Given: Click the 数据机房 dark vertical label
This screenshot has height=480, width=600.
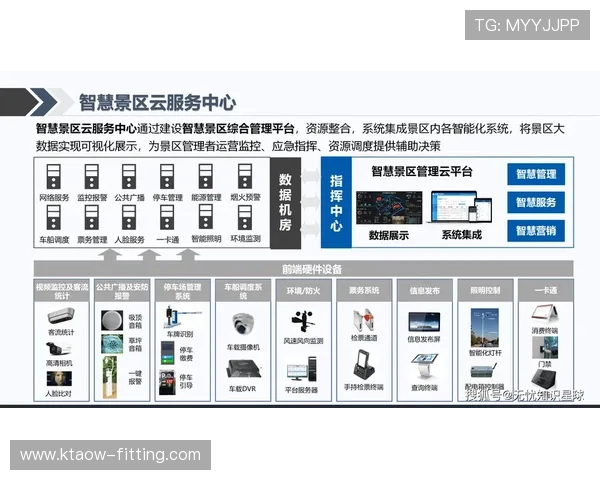Looking at the screenshot, I should [x=285, y=203].
